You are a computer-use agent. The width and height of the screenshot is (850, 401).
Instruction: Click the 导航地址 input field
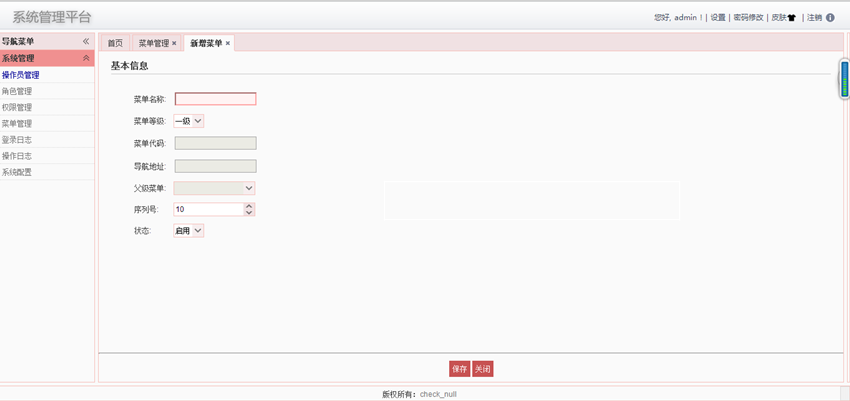tap(215, 166)
